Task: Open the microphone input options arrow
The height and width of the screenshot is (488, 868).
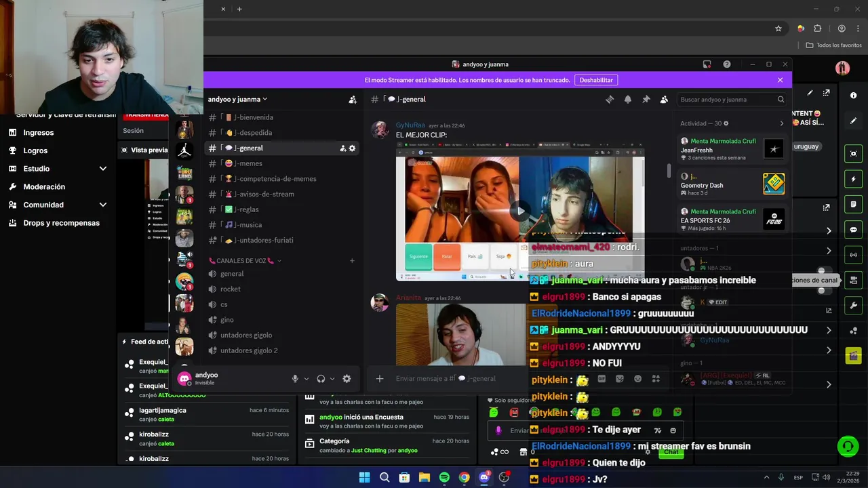Action: click(x=307, y=379)
